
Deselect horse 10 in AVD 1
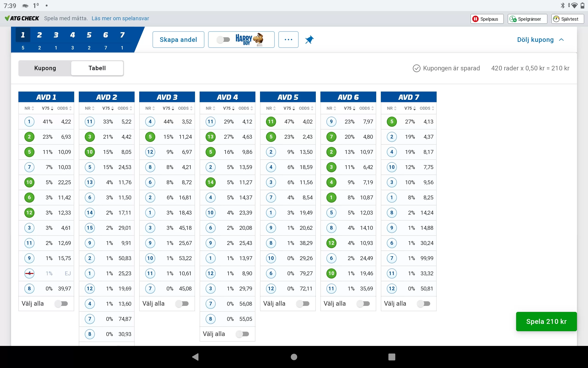pyautogui.click(x=29, y=182)
